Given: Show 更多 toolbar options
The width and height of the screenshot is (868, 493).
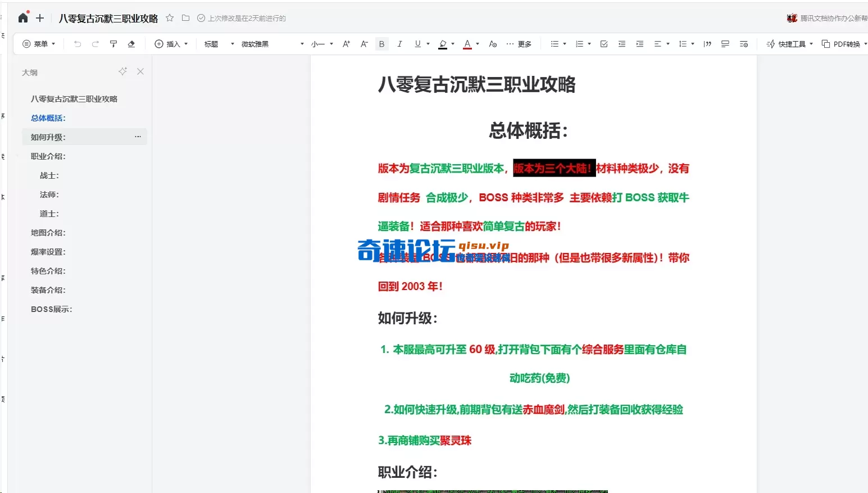Looking at the screenshot, I should coord(519,44).
